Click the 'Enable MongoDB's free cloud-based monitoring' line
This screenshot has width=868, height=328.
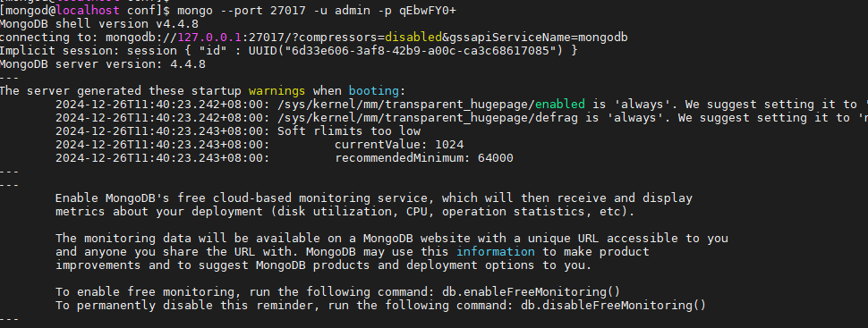[374, 198]
